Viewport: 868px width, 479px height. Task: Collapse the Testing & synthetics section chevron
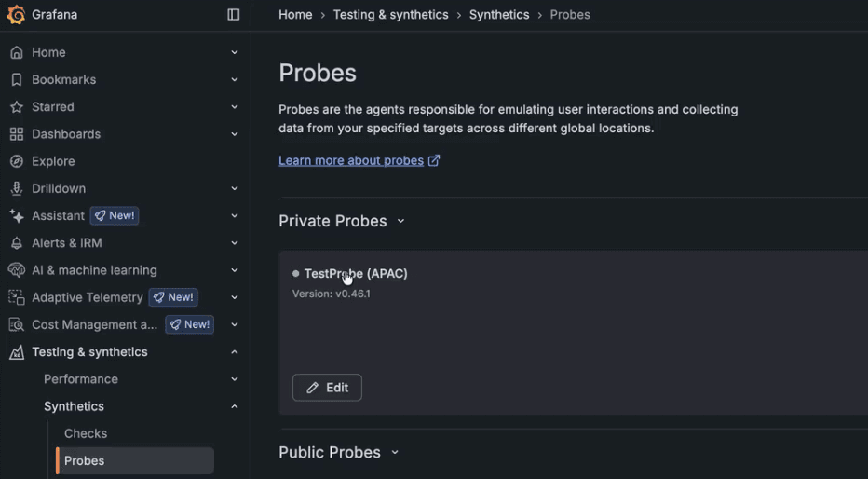click(234, 352)
